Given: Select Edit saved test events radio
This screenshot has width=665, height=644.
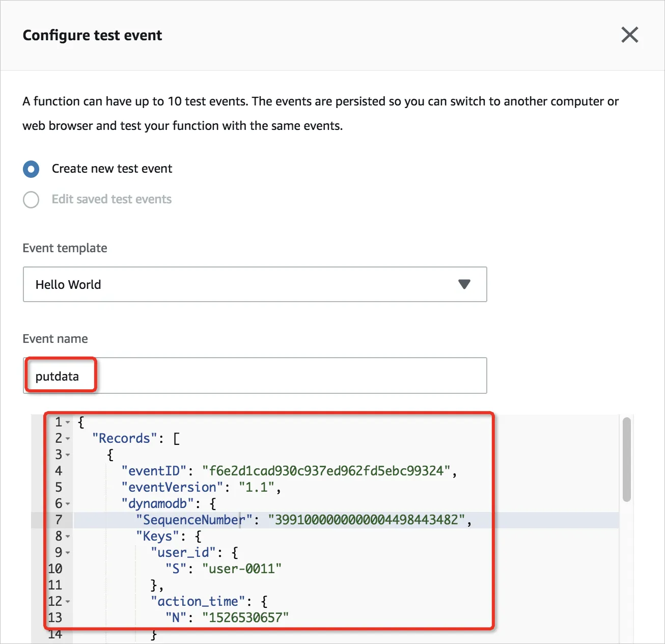Looking at the screenshot, I should [31, 200].
